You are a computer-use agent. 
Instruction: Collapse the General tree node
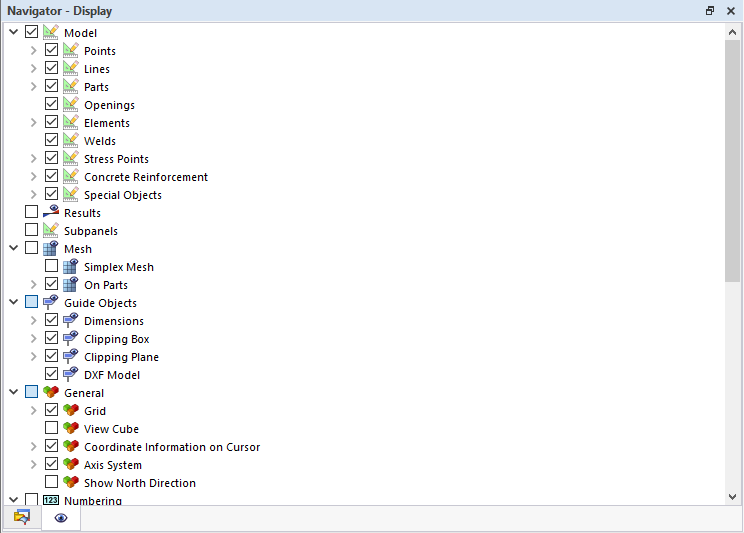tap(14, 392)
